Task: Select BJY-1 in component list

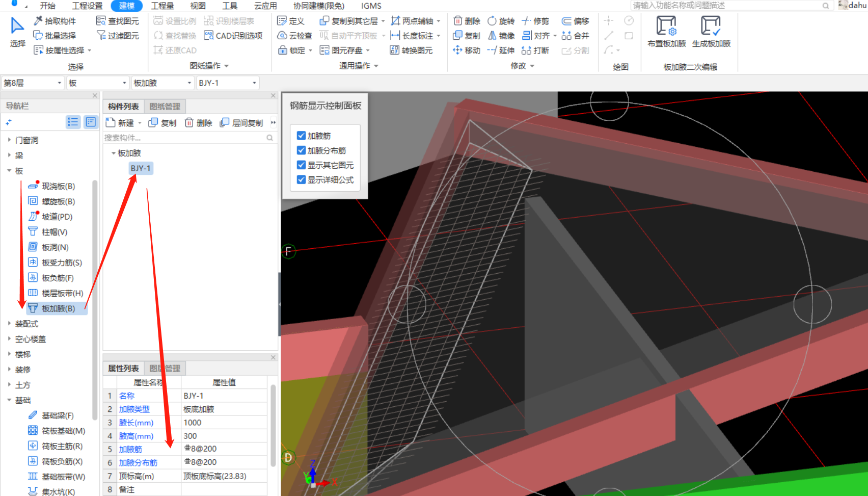Action: click(x=141, y=168)
